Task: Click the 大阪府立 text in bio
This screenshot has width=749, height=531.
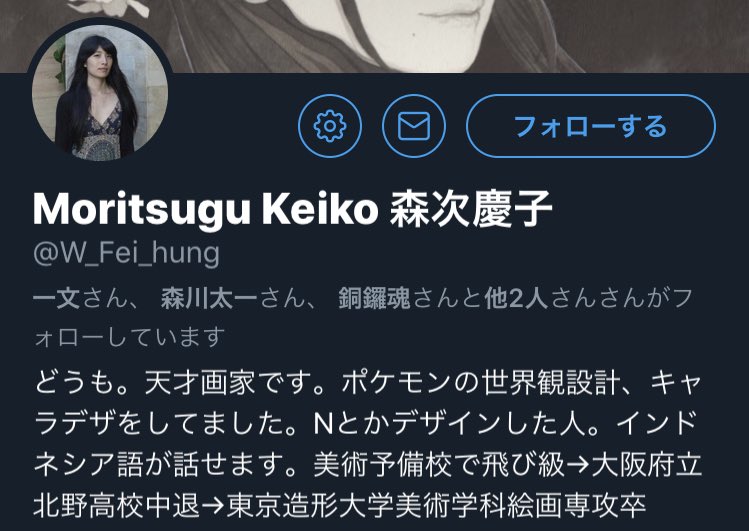Action: 646,465
